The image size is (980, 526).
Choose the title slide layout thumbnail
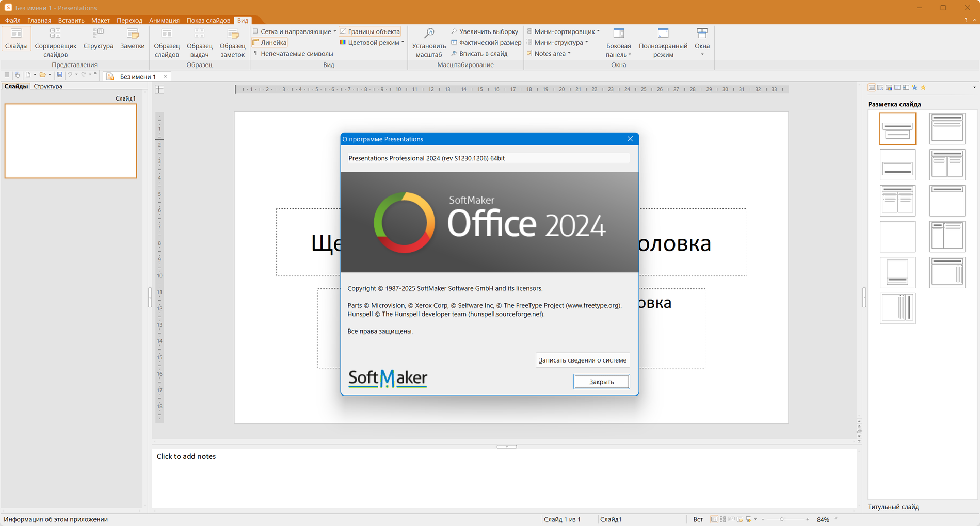click(897, 129)
